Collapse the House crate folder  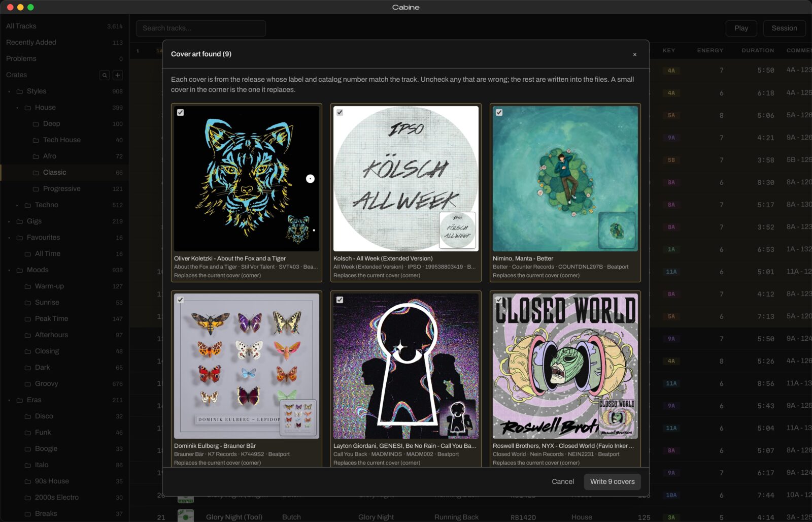17,108
